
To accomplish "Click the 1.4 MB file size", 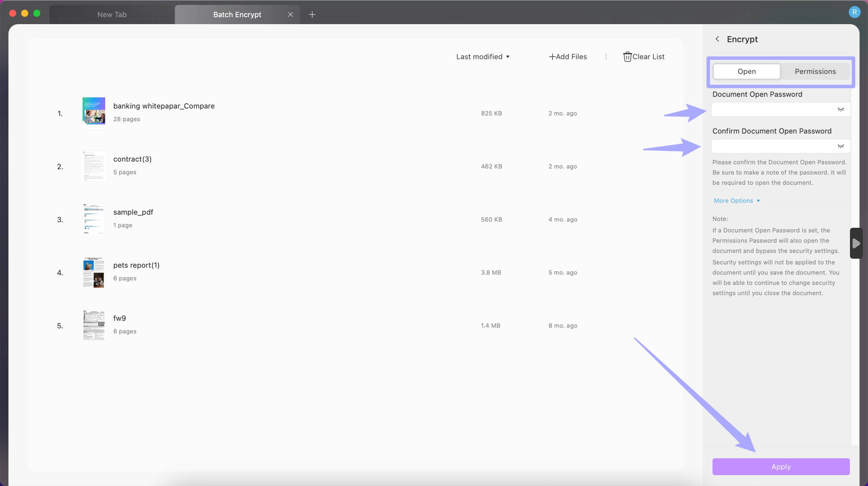I will tap(490, 326).
